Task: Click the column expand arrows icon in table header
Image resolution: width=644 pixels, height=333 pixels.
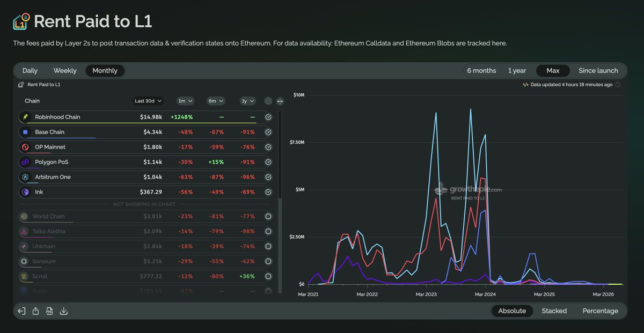Action: [280, 101]
